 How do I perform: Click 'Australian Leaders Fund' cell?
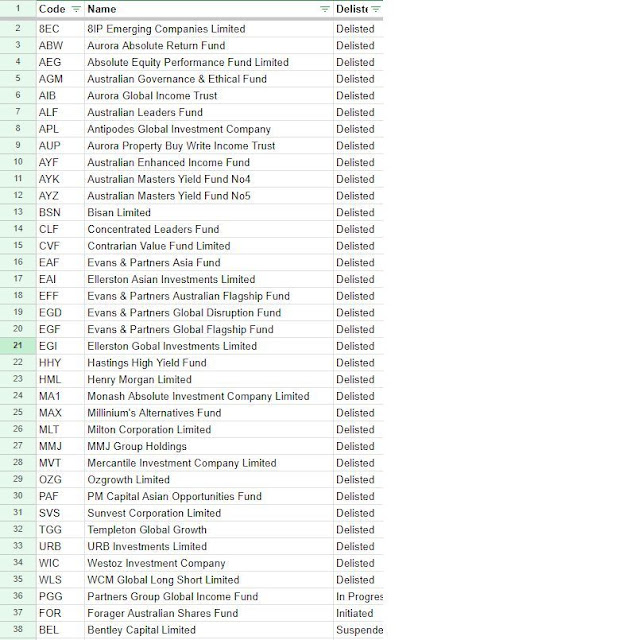(209, 113)
